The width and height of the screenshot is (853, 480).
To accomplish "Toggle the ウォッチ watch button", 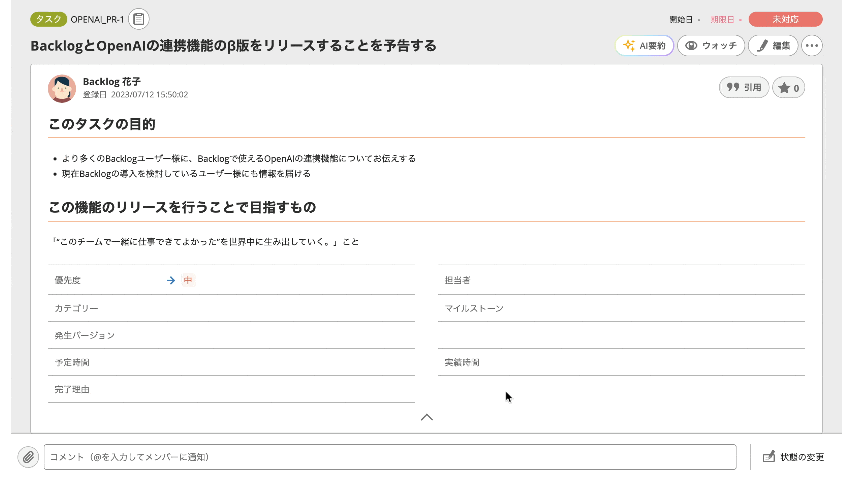I will click(710, 45).
